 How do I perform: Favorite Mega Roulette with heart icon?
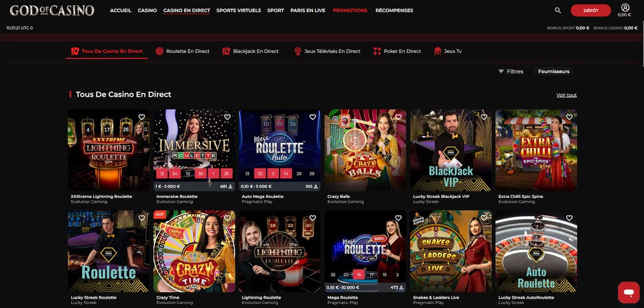coord(398,218)
